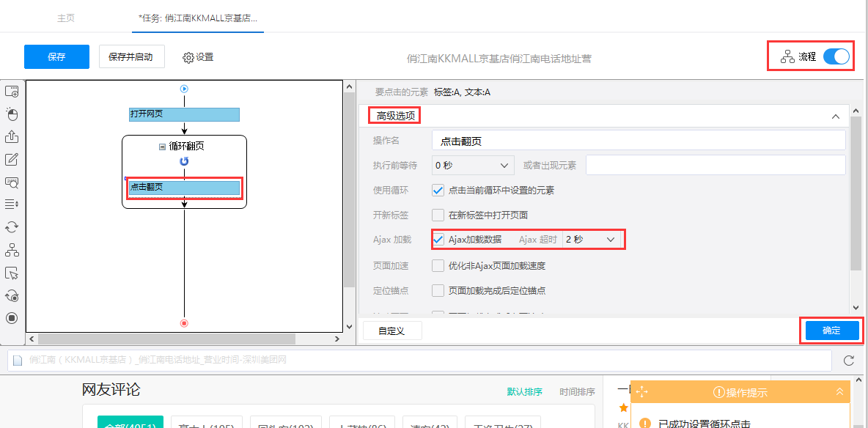
Task: Click the browser URL address bar
Action: click(419, 361)
